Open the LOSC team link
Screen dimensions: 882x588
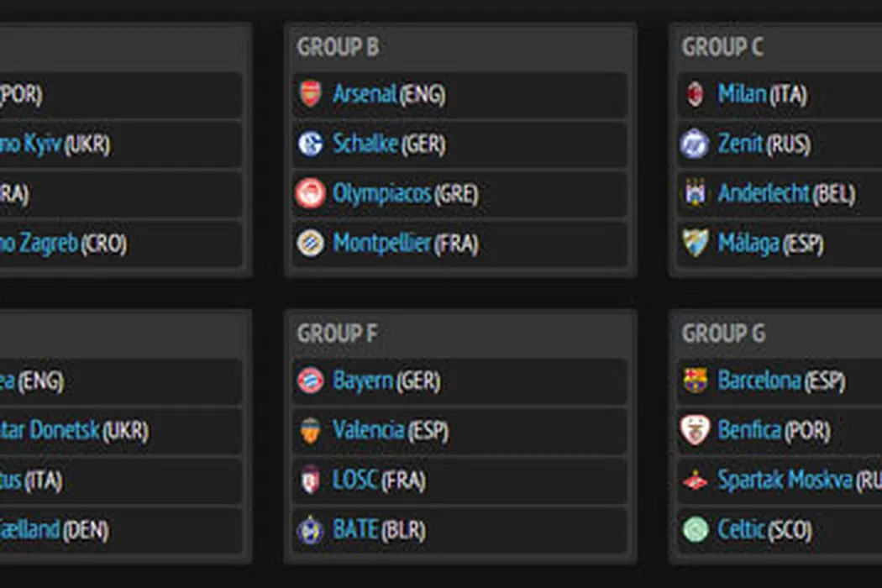pyautogui.click(x=356, y=480)
